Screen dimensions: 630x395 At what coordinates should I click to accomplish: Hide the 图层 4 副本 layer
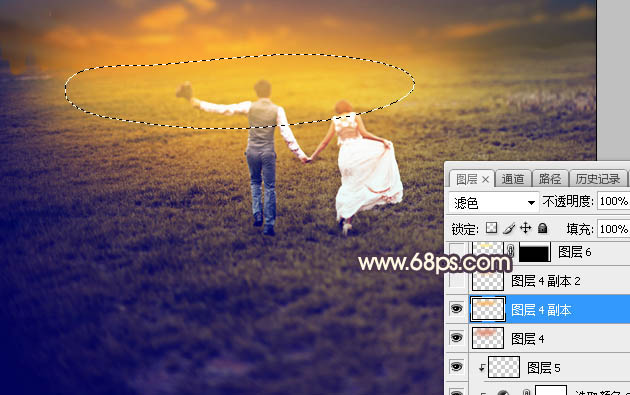pyautogui.click(x=456, y=309)
